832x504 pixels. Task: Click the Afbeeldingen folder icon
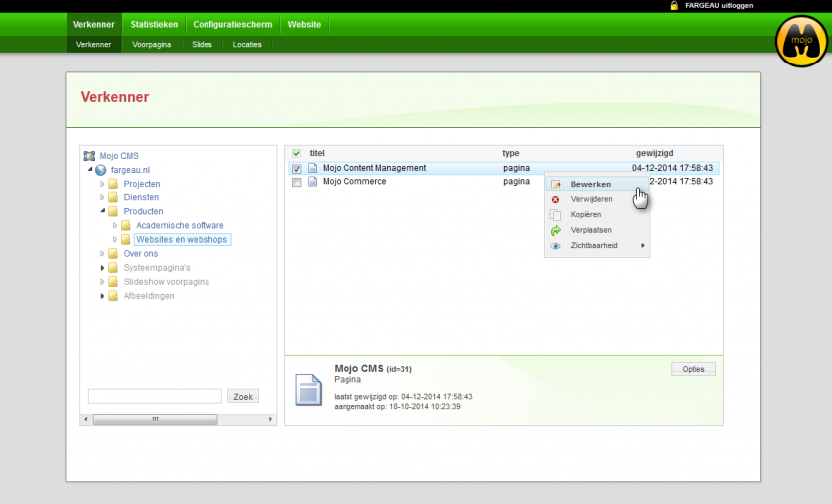point(113,296)
